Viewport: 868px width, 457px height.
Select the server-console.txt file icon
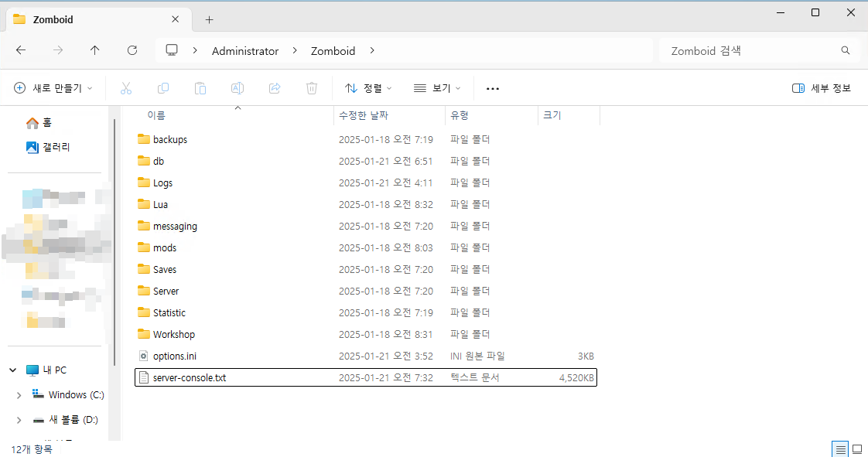[x=144, y=377]
